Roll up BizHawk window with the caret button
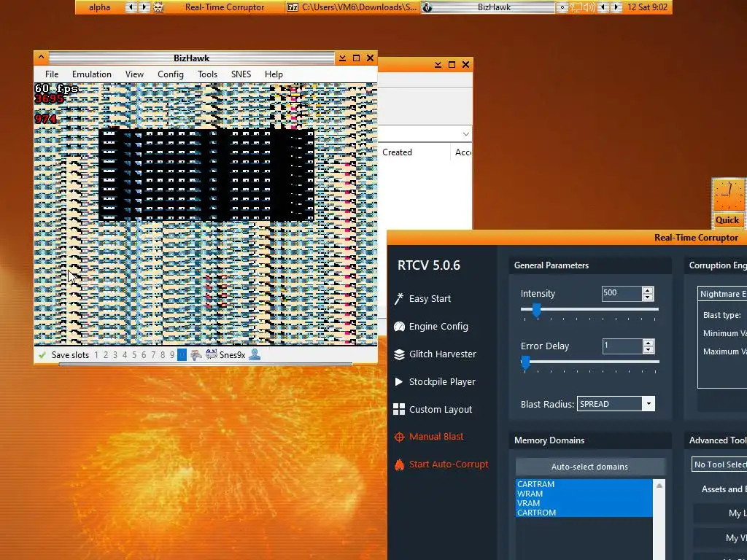 [x=41, y=58]
